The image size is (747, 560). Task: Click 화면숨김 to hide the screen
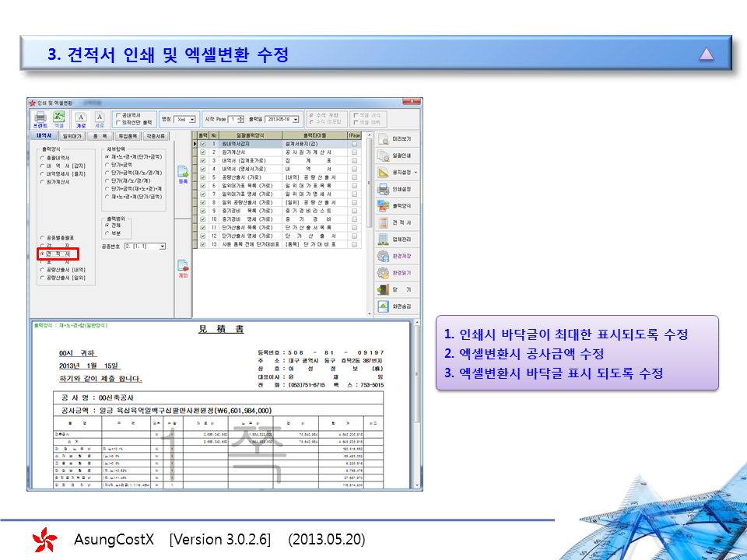pyautogui.click(x=398, y=306)
